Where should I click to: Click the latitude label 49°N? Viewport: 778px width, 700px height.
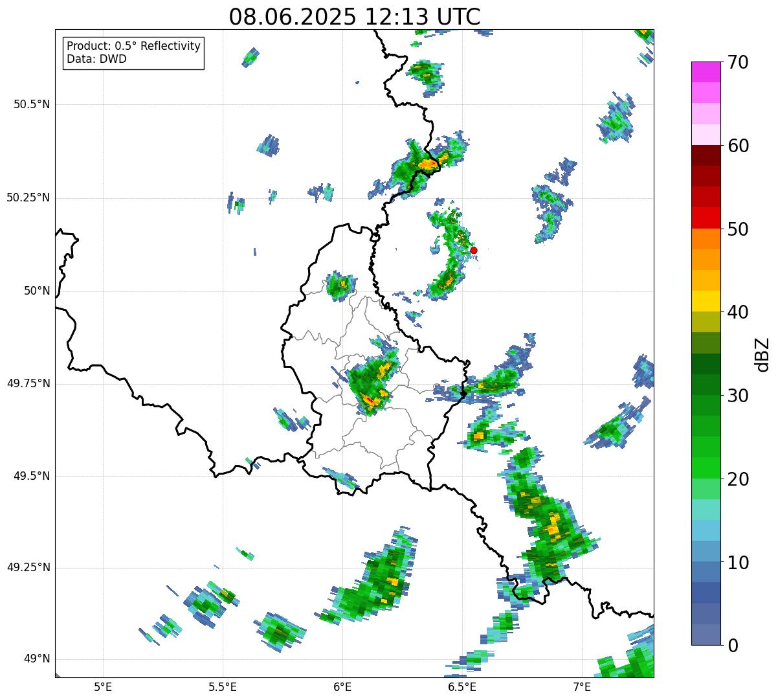click(x=37, y=659)
